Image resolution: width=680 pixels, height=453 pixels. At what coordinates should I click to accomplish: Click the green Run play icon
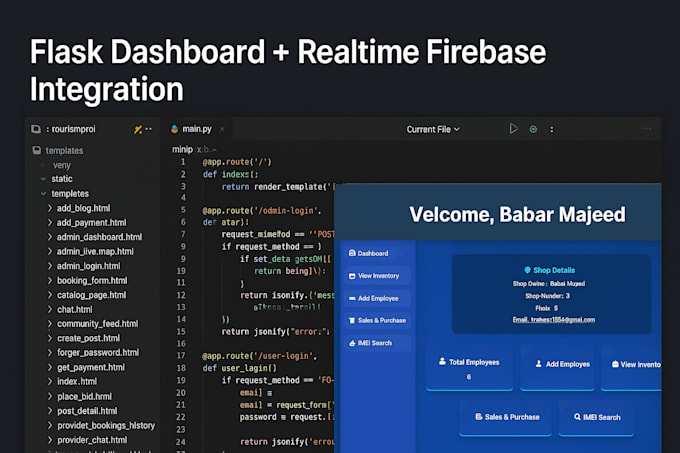[513, 129]
